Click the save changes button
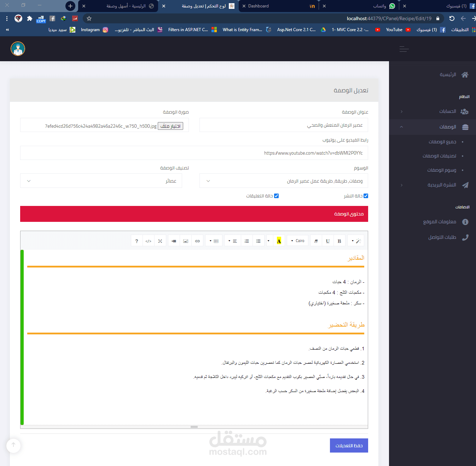The image size is (476, 466). (x=349, y=445)
